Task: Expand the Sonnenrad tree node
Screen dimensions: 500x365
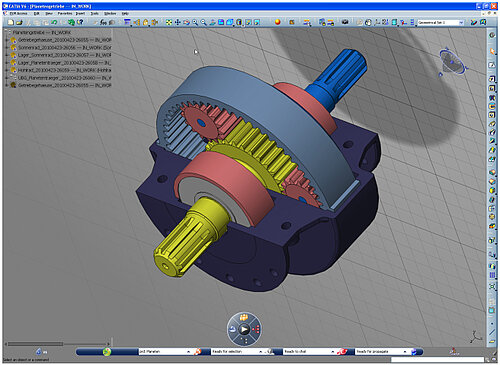Action: coord(7,48)
